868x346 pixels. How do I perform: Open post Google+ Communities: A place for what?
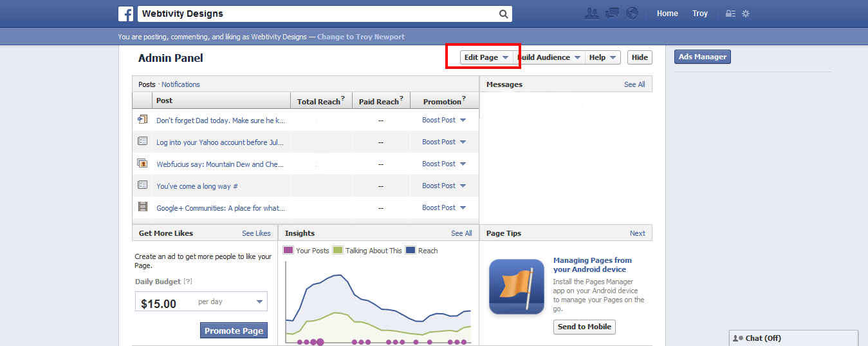click(x=221, y=208)
